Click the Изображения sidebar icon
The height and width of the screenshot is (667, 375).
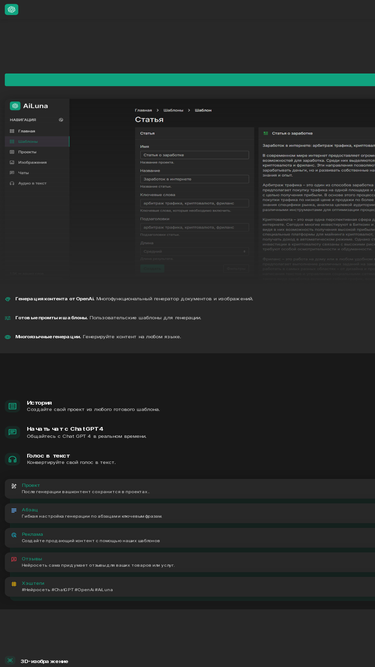pyautogui.click(x=12, y=162)
